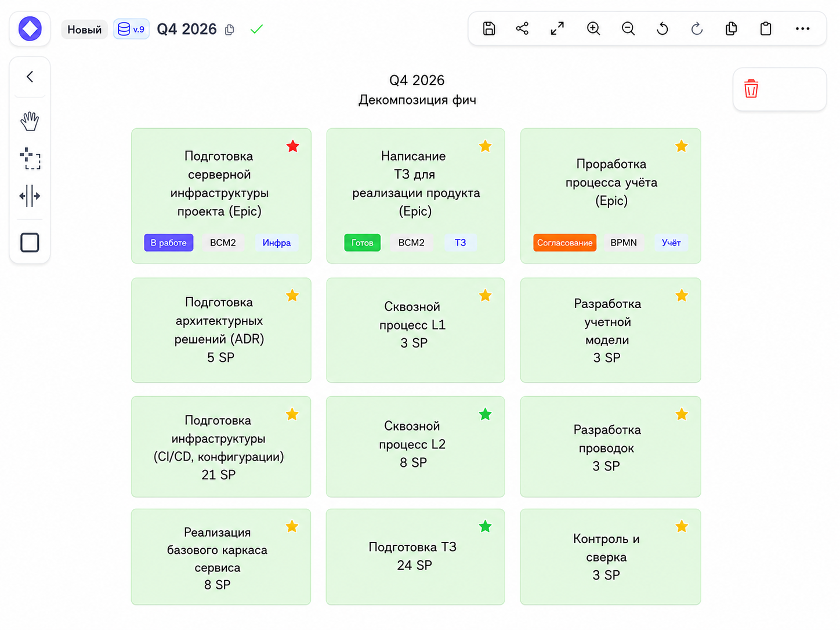This screenshot has width=840, height=630.
Task: Expand canvas to fullscreen
Action: pos(557,28)
